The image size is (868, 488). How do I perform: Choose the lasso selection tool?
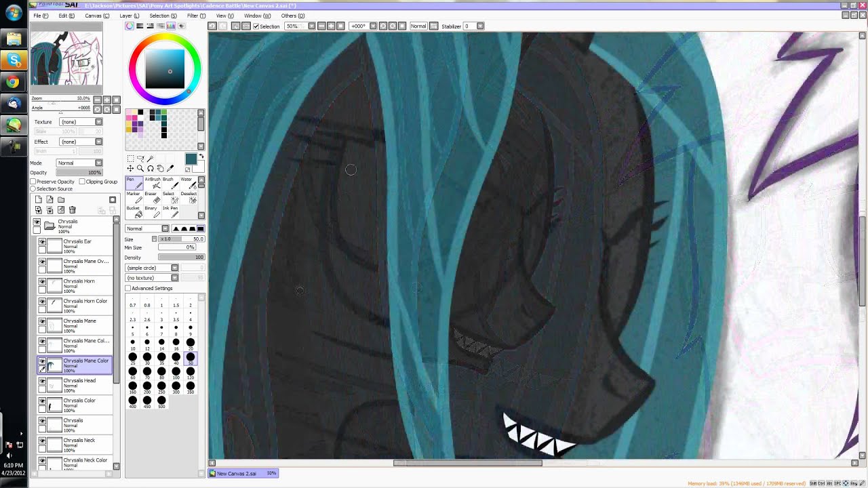pyautogui.click(x=140, y=159)
